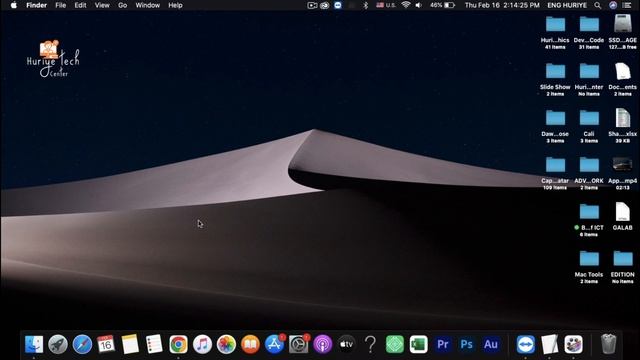Select the Huri...hics folder on desktop

[555, 24]
